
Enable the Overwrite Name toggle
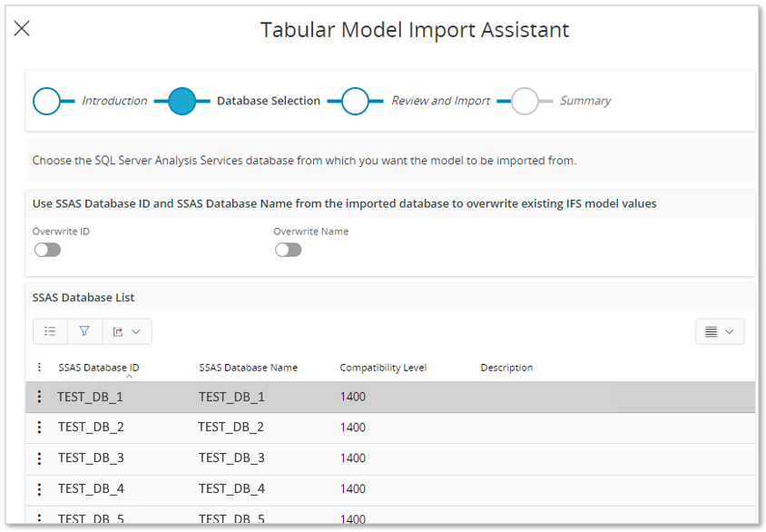coord(288,250)
